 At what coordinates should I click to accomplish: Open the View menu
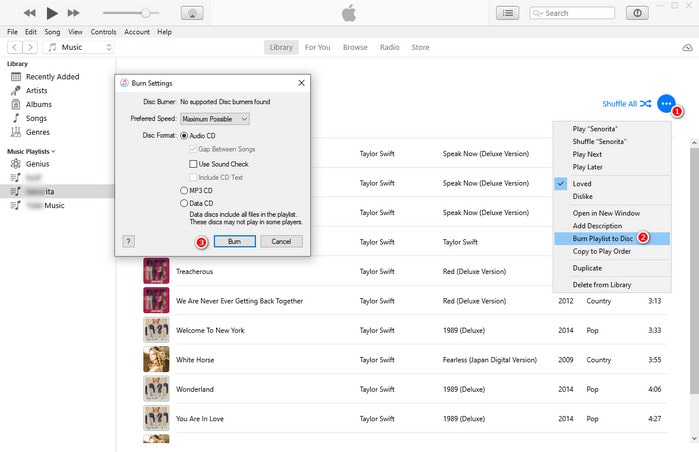(x=75, y=32)
